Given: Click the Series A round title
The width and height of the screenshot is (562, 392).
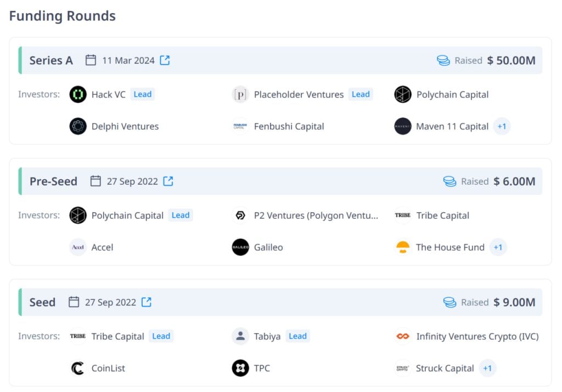Looking at the screenshot, I should 51,60.
